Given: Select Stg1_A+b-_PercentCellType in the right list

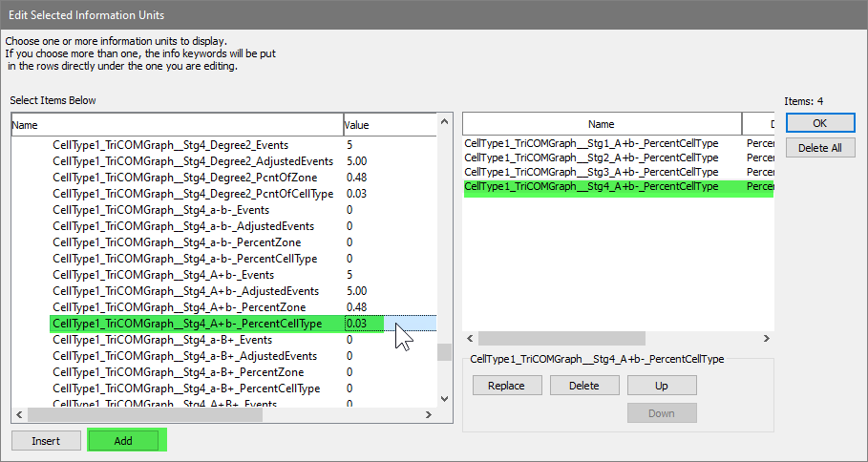Looking at the screenshot, I should (x=591, y=143).
